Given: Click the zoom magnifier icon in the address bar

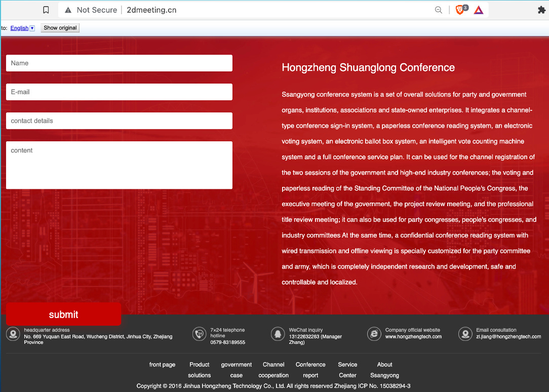Looking at the screenshot, I should pos(439,10).
